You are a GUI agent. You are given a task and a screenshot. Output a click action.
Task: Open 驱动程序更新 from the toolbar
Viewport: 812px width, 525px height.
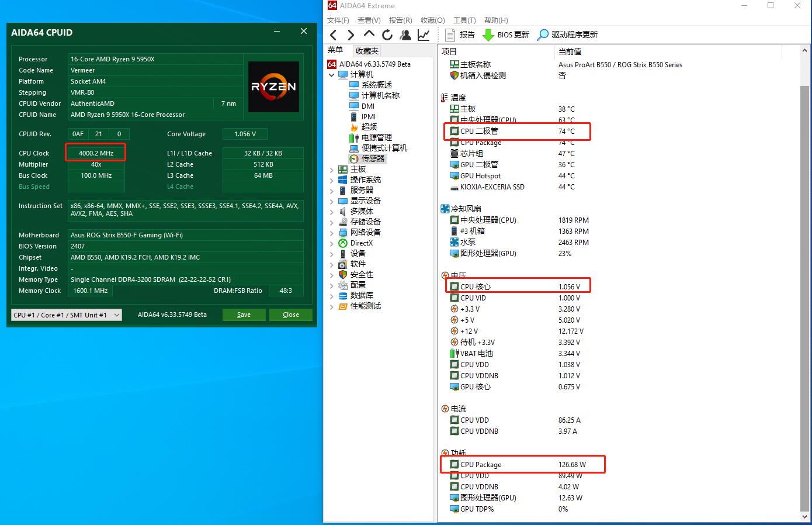tap(567, 35)
